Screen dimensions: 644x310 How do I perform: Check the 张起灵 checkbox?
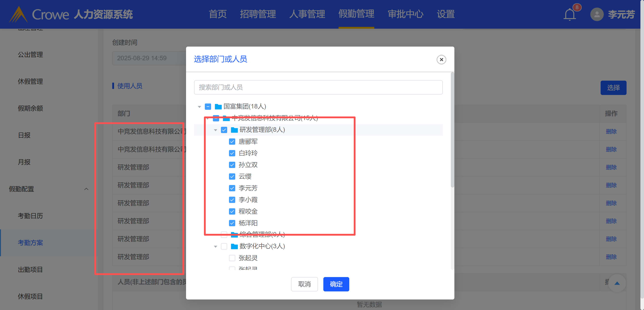pyautogui.click(x=232, y=258)
